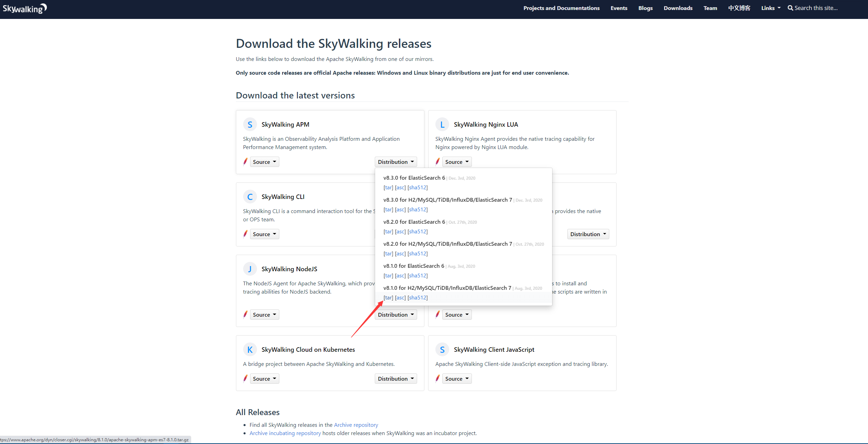The image size is (868, 444).
Task: Click Apache feather icon in SkyWalking NodeJS card
Action: (x=245, y=315)
